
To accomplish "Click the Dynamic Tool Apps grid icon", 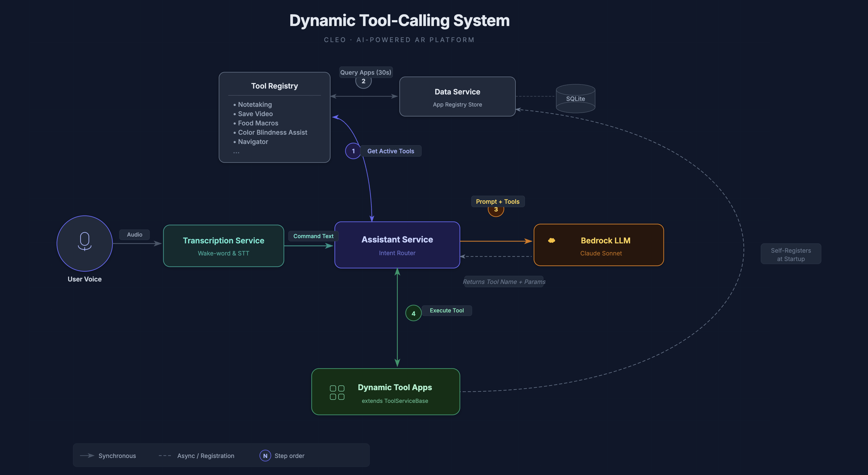I will [337, 392].
